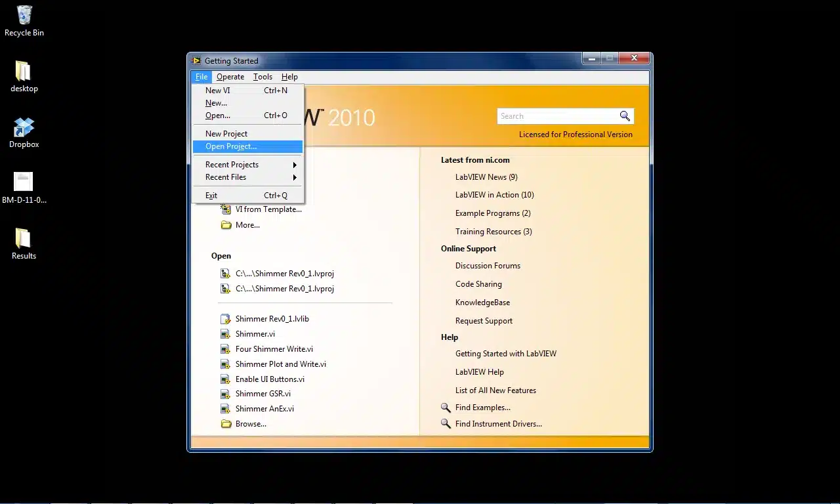Image resolution: width=840 pixels, height=504 pixels.
Task: Expand the Recent Files submenu arrow
Action: click(x=295, y=177)
